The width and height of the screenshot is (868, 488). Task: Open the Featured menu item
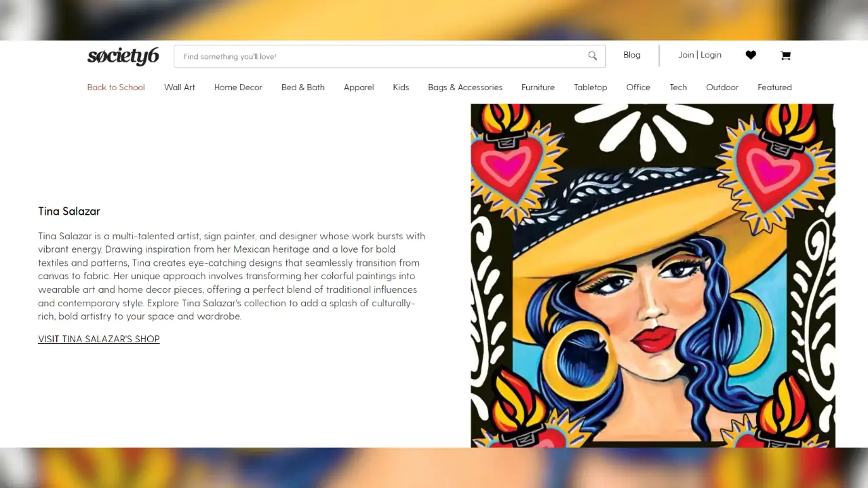(x=774, y=87)
